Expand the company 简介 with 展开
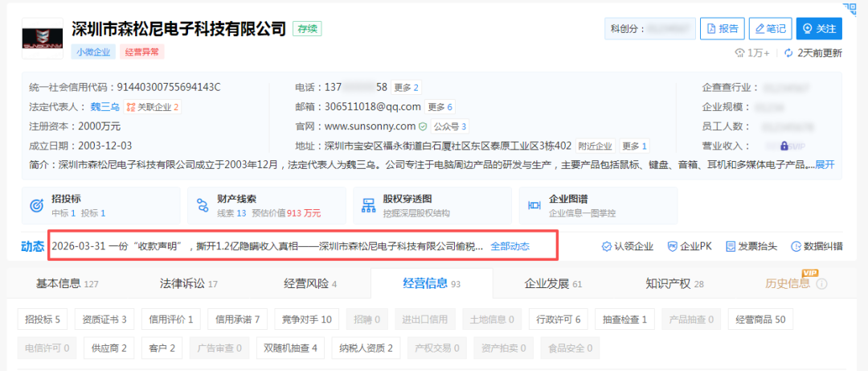868x371 pixels. click(x=825, y=165)
